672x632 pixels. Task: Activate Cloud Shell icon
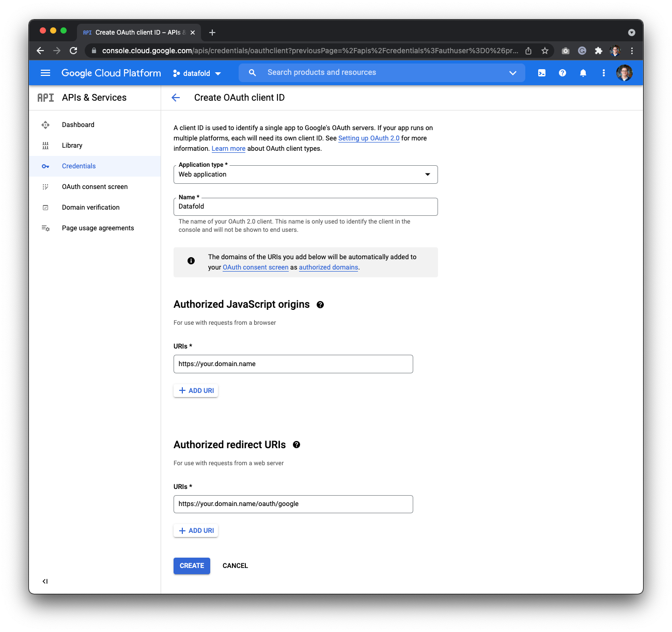(542, 73)
